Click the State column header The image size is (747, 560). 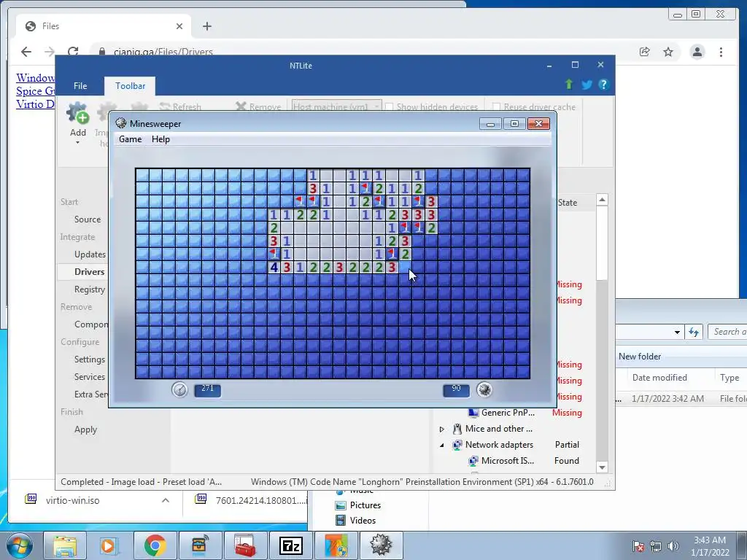click(x=567, y=203)
